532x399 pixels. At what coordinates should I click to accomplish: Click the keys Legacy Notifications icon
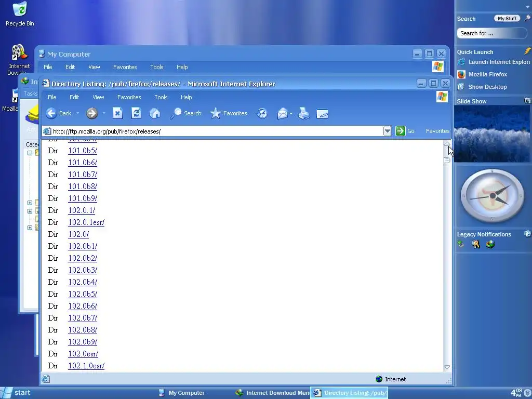(x=476, y=244)
